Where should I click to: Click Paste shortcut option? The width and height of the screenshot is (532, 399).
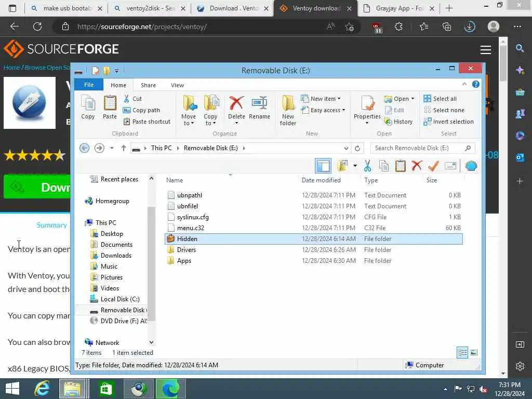(147, 122)
